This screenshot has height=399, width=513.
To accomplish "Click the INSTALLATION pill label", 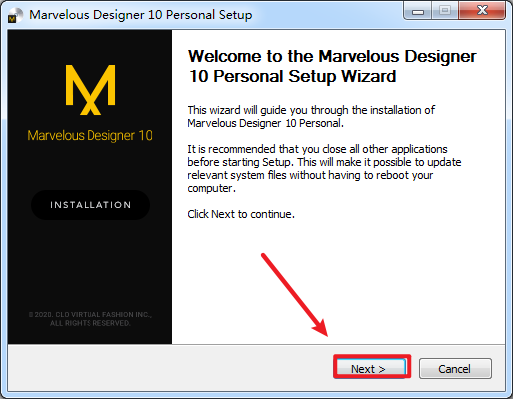I will (90, 205).
